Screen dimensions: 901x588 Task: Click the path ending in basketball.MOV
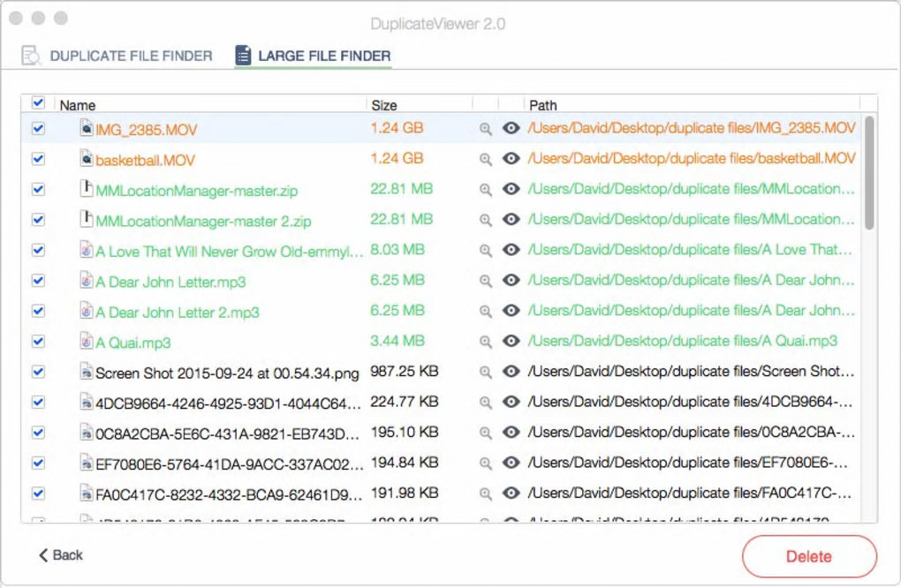point(692,159)
